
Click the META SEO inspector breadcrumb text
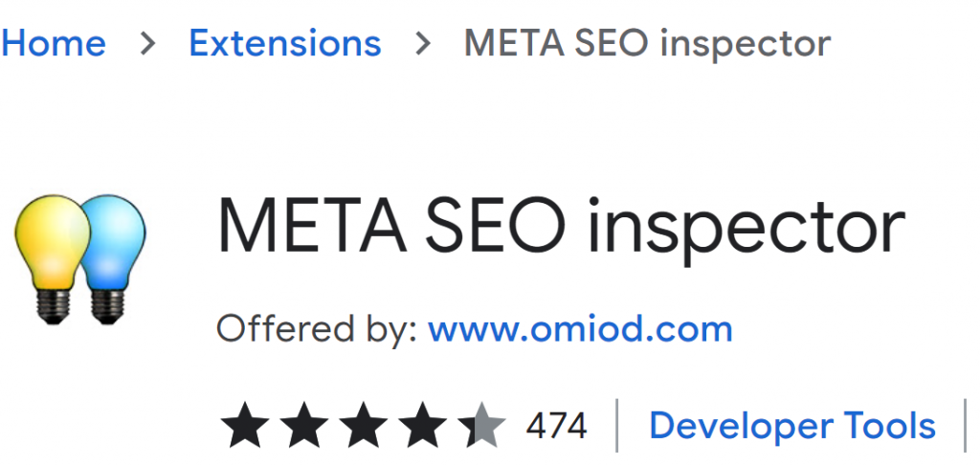pos(647,44)
